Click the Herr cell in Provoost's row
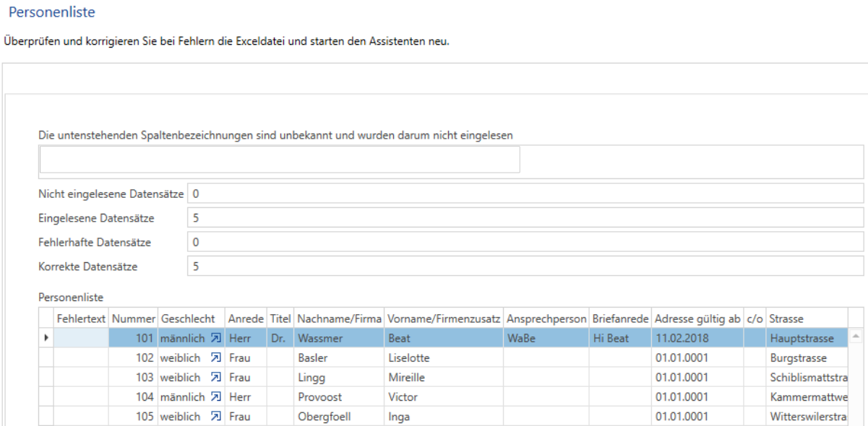 (246, 397)
